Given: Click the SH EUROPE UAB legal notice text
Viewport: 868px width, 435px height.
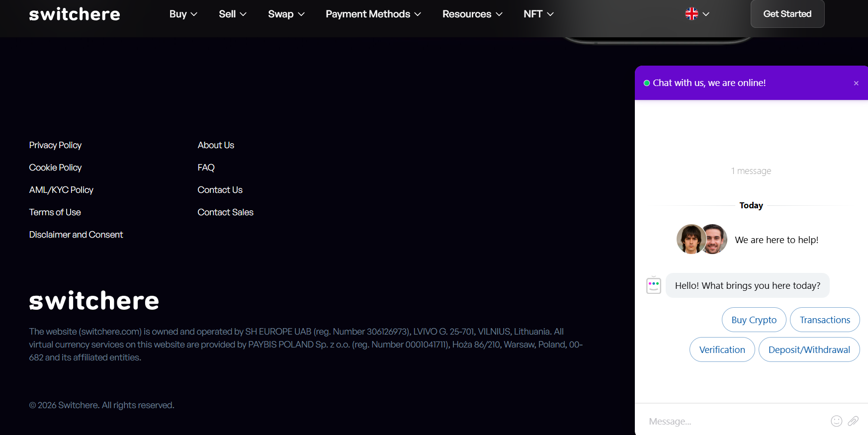Looking at the screenshot, I should tap(306, 345).
